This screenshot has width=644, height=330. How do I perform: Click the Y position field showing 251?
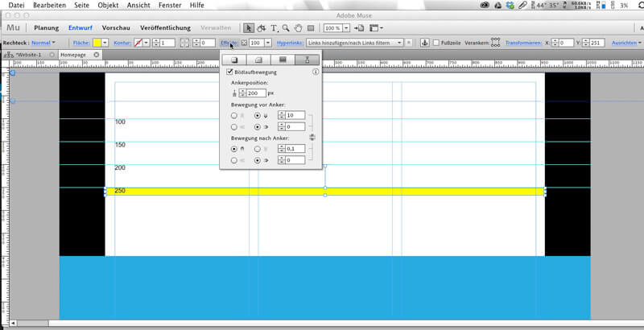(597, 43)
